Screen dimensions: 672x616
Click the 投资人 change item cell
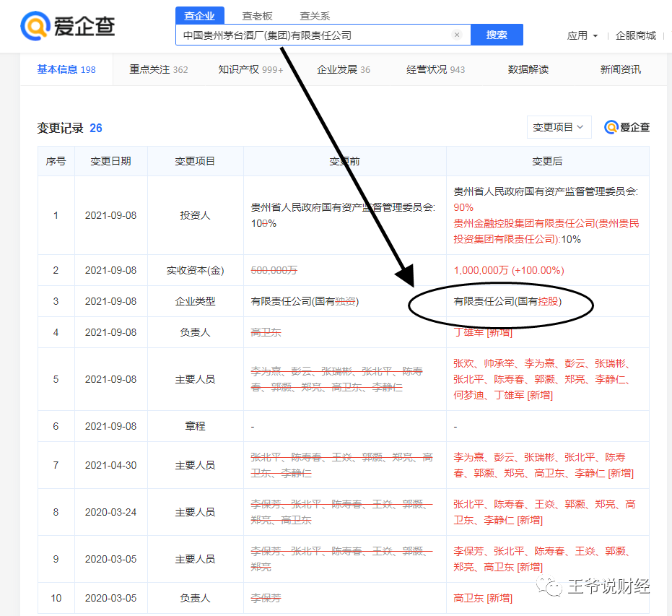[x=195, y=215]
